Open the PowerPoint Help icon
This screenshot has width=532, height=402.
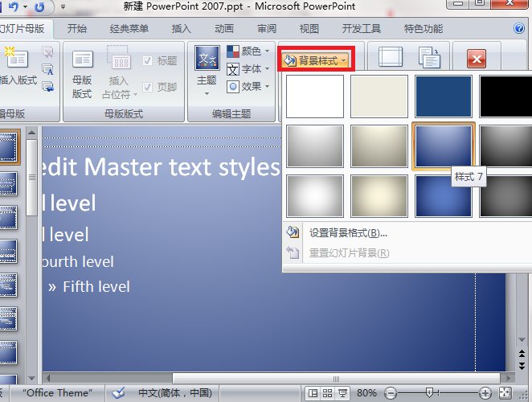click(x=519, y=28)
